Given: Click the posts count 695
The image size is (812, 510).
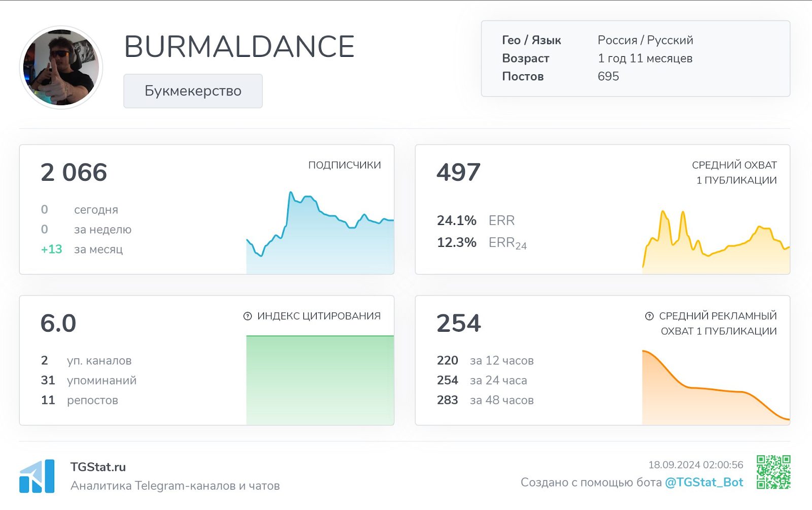Looking at the screenshot, I should point(608,76).
